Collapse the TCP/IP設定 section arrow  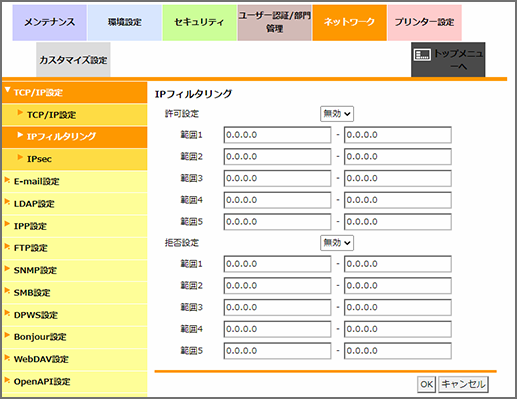coord(8,90)
